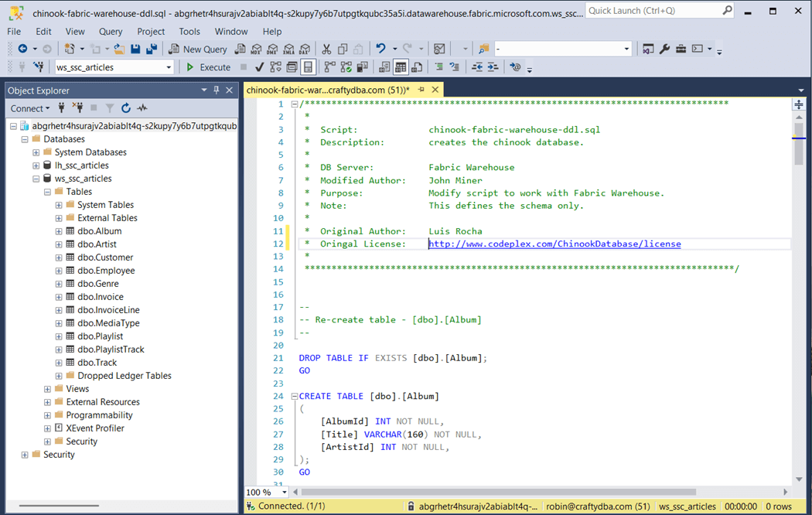812x515 pixels.
Task: Open the codeplex license URL
Action: click(x=555, y=244)
